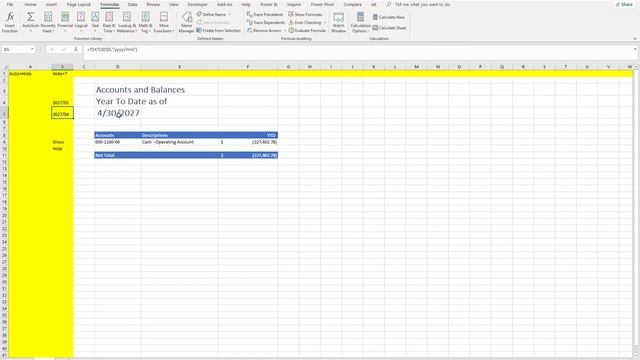Select the 4/30/2027 date cell
640x360 pixels.
point(118,113)
